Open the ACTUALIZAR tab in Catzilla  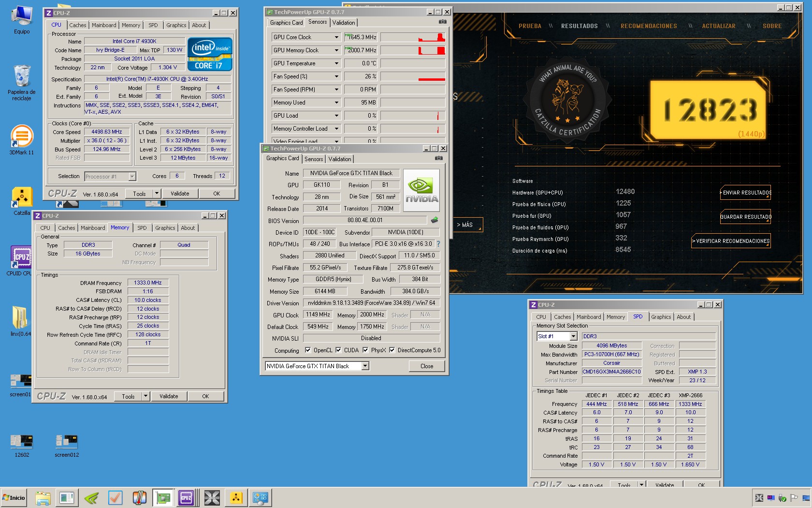[719, 26]
